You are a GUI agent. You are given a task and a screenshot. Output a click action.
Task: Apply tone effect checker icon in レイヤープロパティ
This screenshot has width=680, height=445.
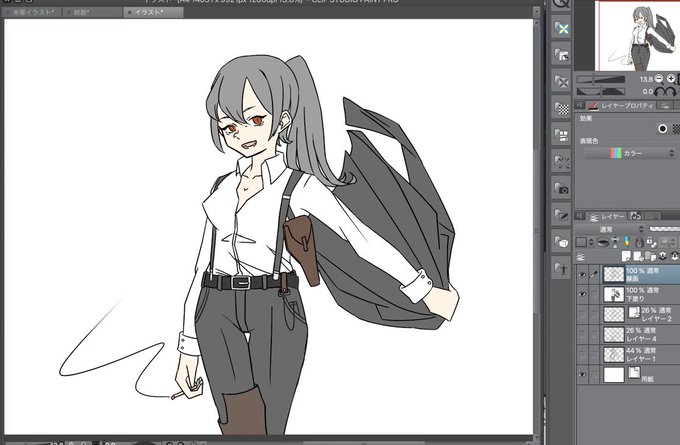tap(676, 129)
